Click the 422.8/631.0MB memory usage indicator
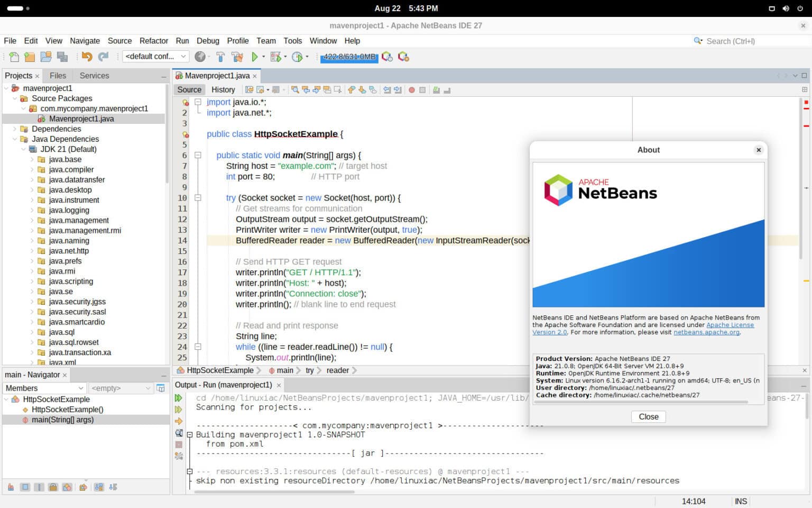The width and height of the screenshot is (812, 508). [349, 57]
